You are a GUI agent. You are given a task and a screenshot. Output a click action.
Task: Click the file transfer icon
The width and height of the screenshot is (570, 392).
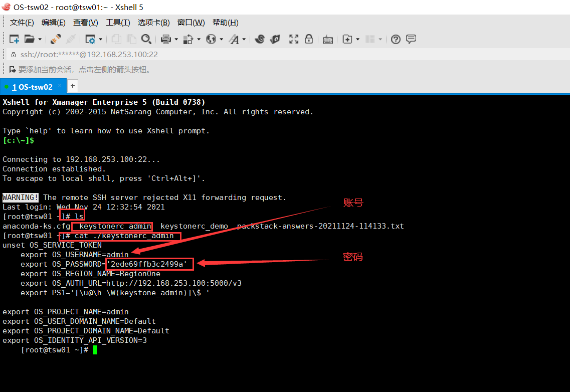tap(188, 39)
